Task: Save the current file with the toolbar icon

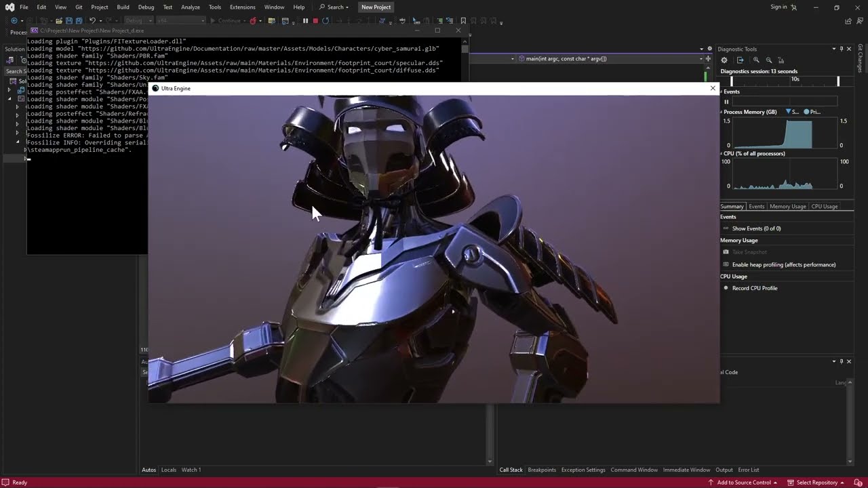Action: (69, 21)
